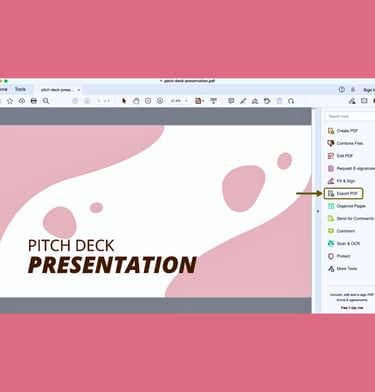The width and height of the screenshot is (375, 392).
Task: Open the Export PDF tool
Action: pyautogui.click(x=343, y=193)
